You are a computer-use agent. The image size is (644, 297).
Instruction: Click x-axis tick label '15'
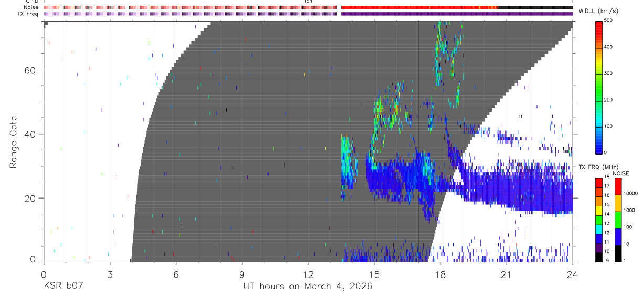[x=374, y=274]
